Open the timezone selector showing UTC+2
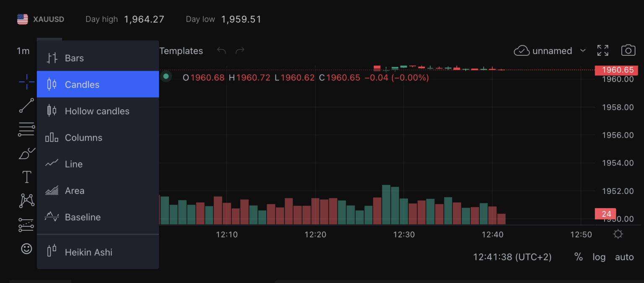The height and width of the screenshot is (283, 644). 512,257
